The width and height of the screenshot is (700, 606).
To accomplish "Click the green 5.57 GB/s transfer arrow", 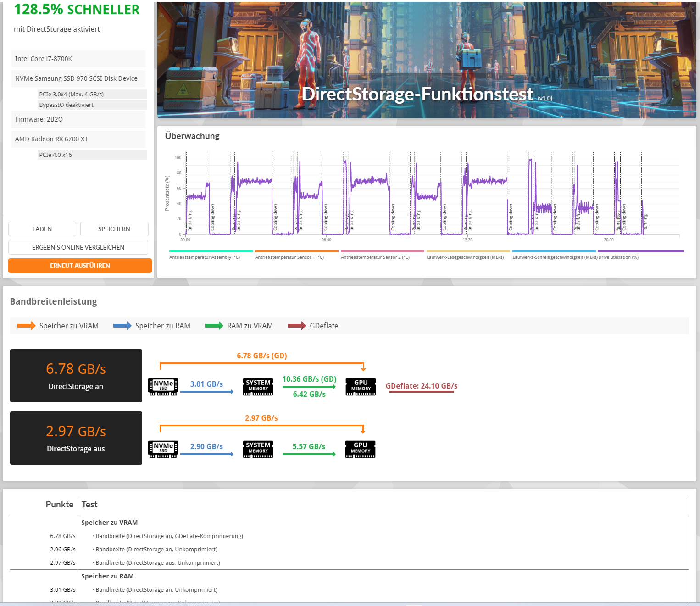I will [309, 454].
